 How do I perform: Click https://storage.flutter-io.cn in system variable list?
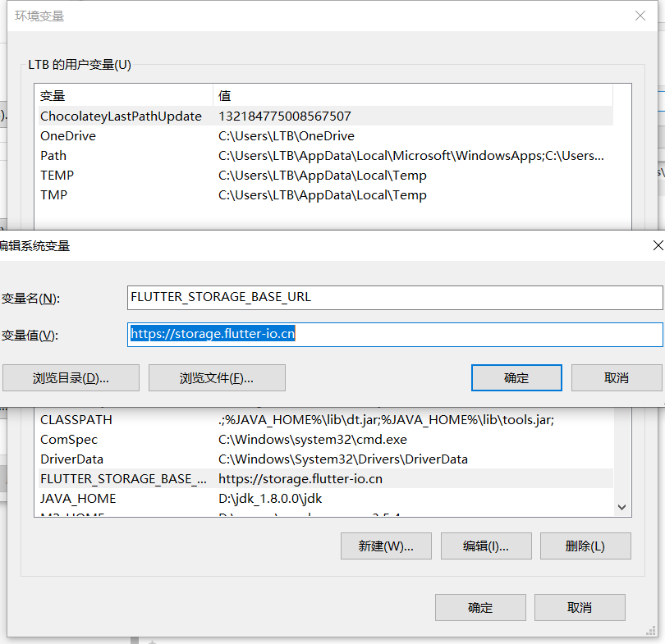(x=300, y=479)
